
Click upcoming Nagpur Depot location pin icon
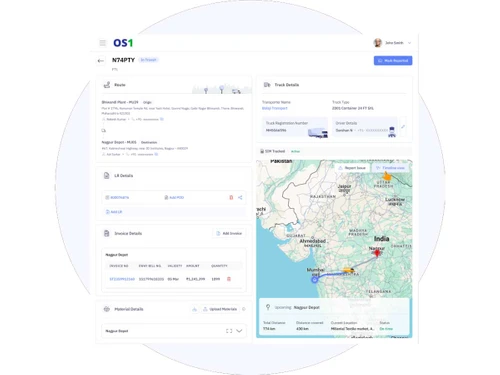tap(268, 307)
